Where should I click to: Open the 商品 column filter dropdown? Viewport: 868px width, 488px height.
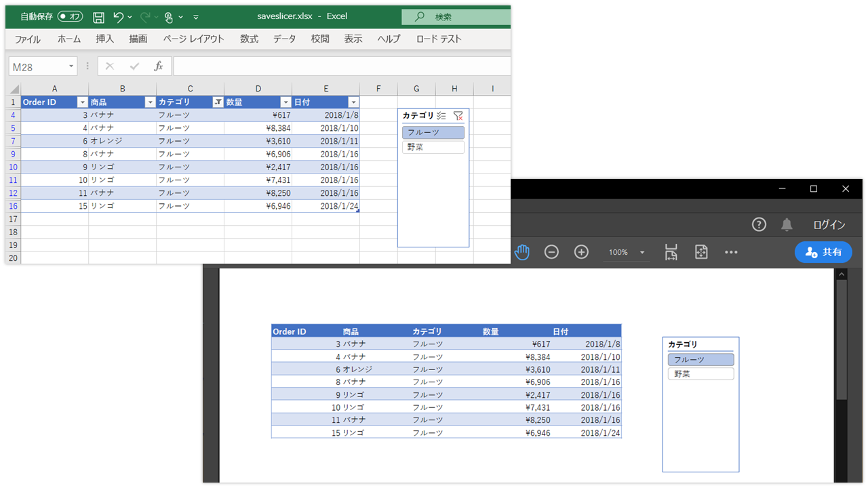pos(151,102)
